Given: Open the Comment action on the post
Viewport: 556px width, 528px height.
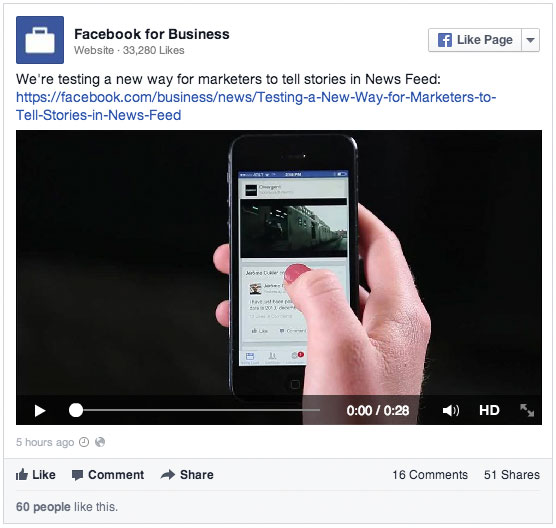Looking at the screenshot, I should [108, 475].
